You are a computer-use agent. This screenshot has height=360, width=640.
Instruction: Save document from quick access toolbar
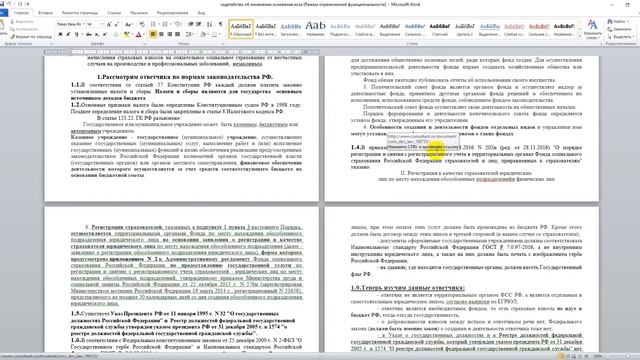pyautogui.click(x=2, y=4)
